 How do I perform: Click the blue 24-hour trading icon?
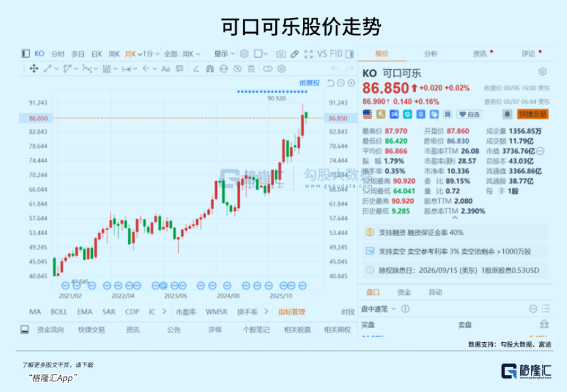click(x=394, y=114)
